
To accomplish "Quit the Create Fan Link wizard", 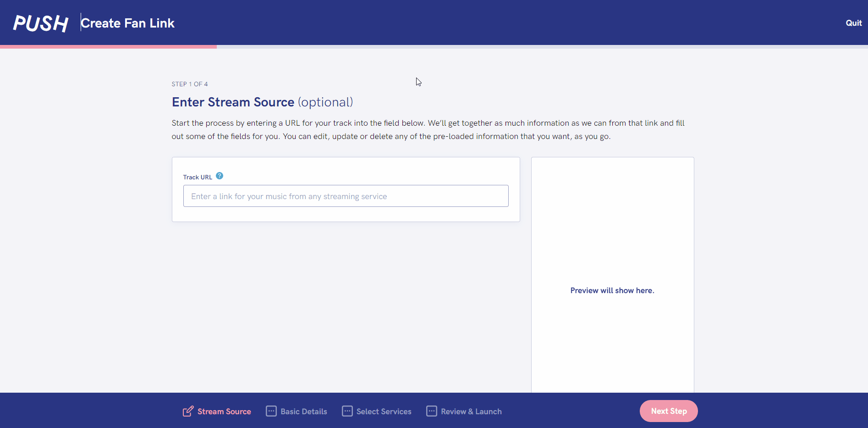I will click(x=853, y=23).
